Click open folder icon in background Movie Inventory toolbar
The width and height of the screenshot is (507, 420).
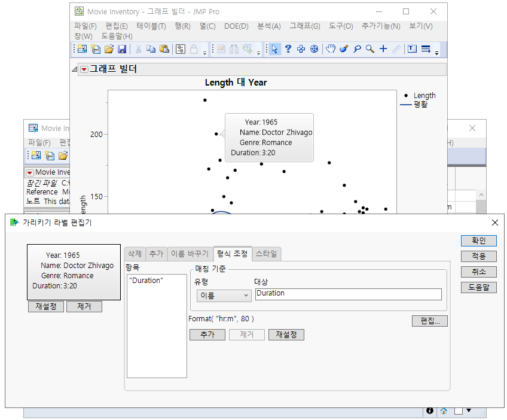tap(63, 156)
